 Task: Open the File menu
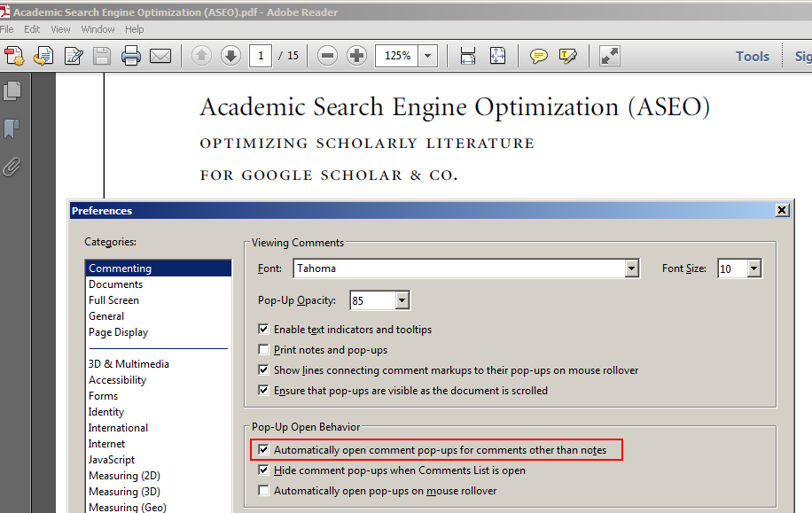[7, 29]
